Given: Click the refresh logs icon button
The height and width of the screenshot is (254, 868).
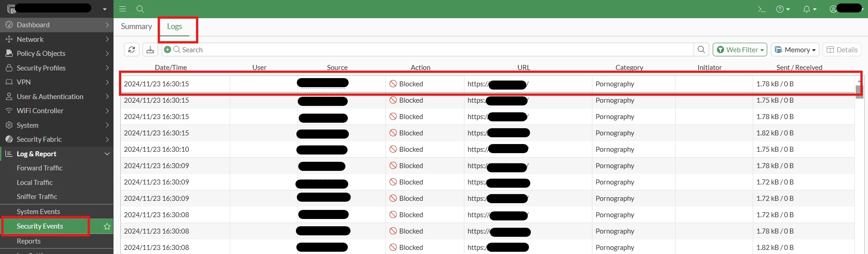Looking at the screenshot, I should (132, 50).
